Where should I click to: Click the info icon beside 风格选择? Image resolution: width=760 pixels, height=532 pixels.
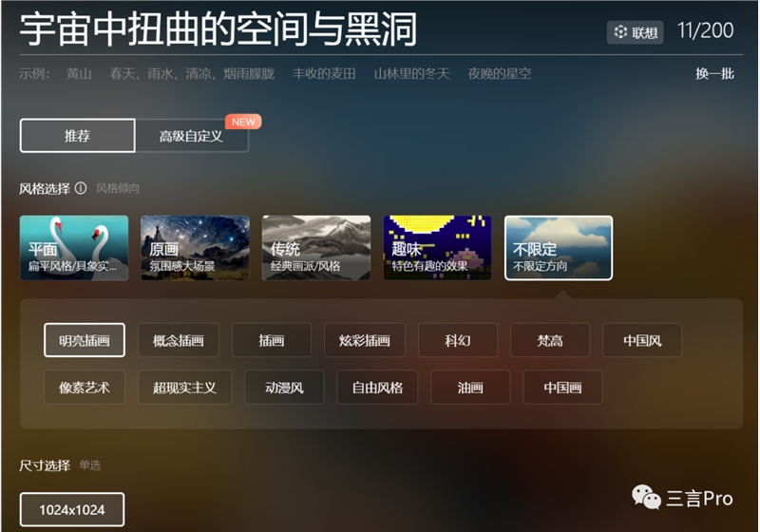tap(81, 188)
